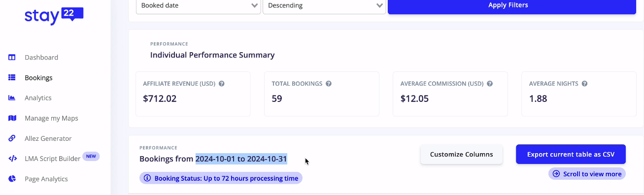
Task: Click the Scroll to view more pill
Action: click(587, 174)
